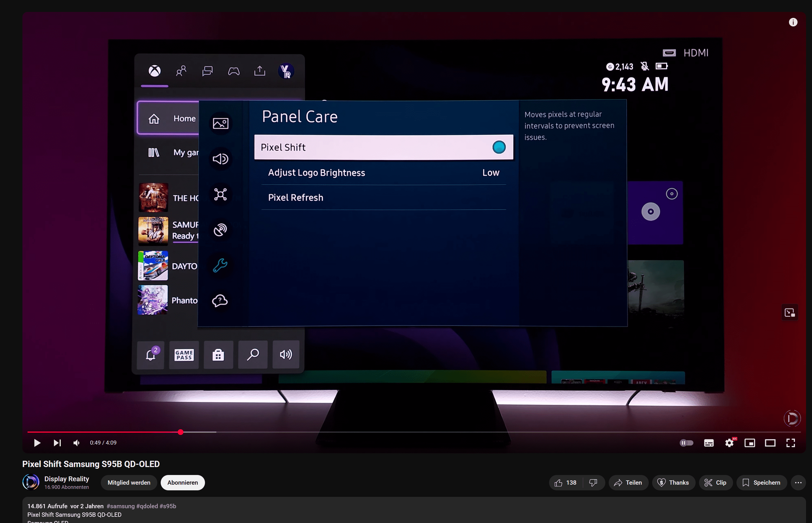Viewport: 812px width, 523px height.
Task: Open the Connection settings icon
Action: click(221, 194)
